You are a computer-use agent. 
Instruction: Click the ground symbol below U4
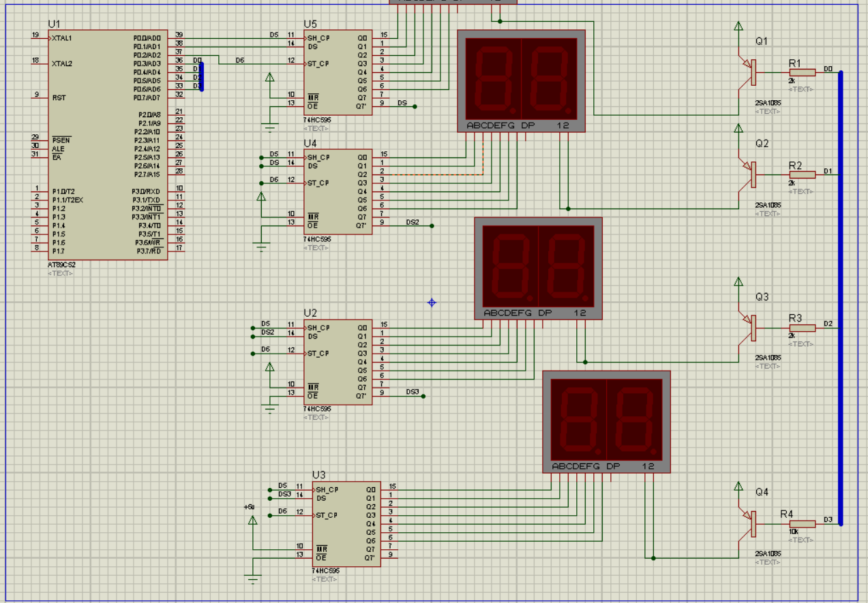pos(260,247)
